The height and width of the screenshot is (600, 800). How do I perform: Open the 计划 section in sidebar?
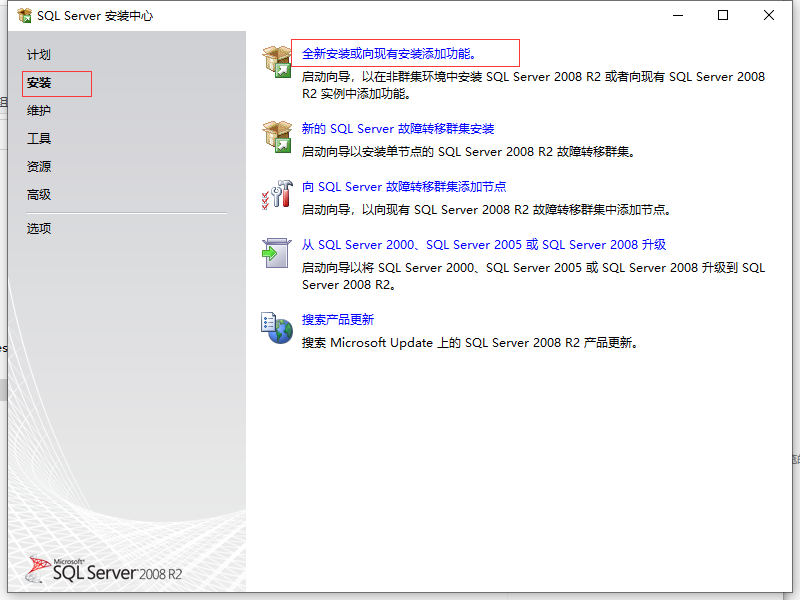(38, 55)
